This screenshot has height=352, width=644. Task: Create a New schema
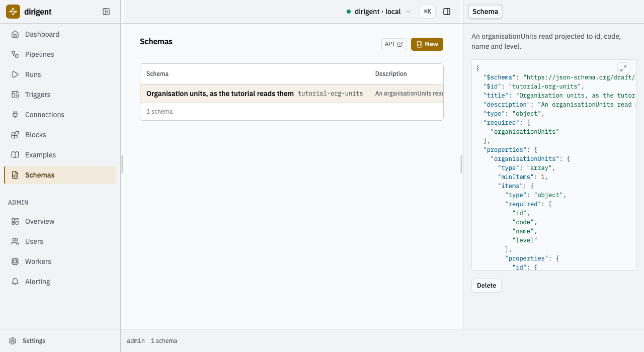(427, 44)
